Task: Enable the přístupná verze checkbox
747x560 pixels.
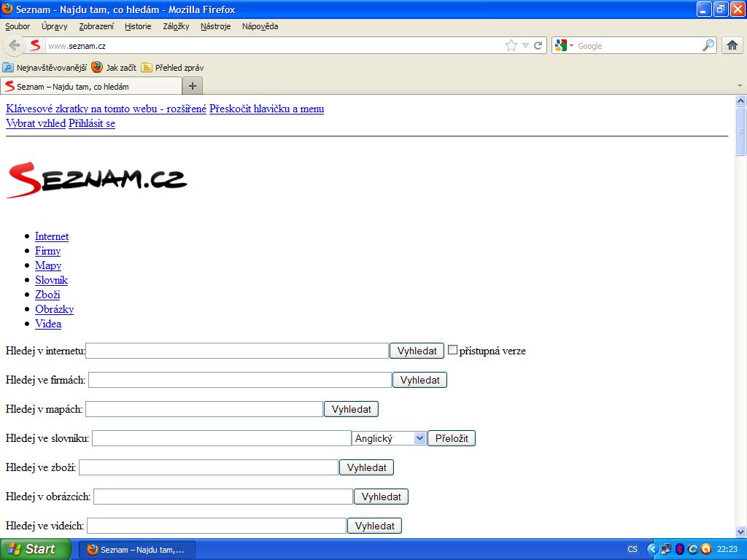Action: [x=452, y=350]
